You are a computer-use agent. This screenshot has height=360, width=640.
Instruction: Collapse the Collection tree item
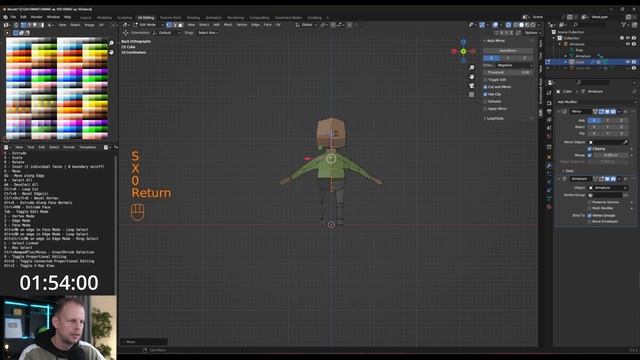(x=554, y=38)
